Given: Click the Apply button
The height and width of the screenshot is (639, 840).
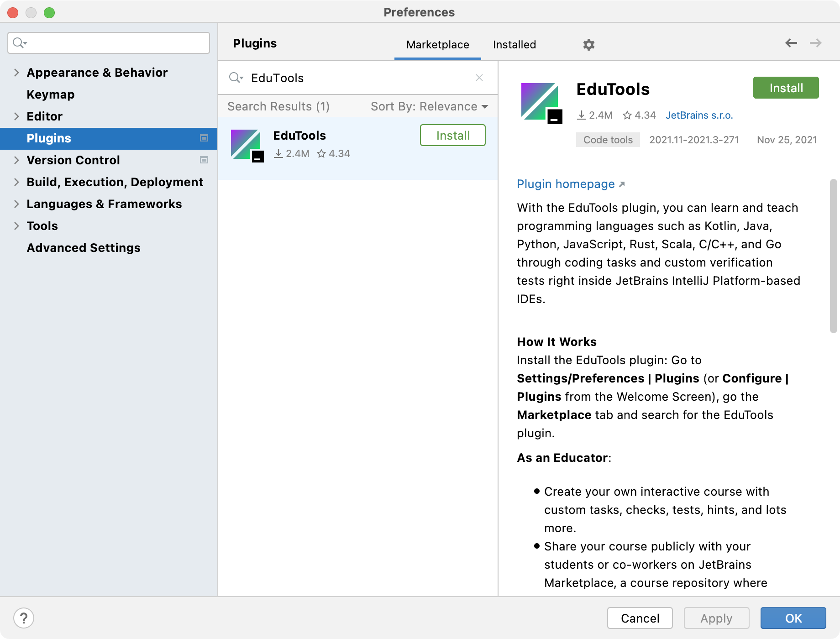Looking at the screenshot, I should [716, 618].
